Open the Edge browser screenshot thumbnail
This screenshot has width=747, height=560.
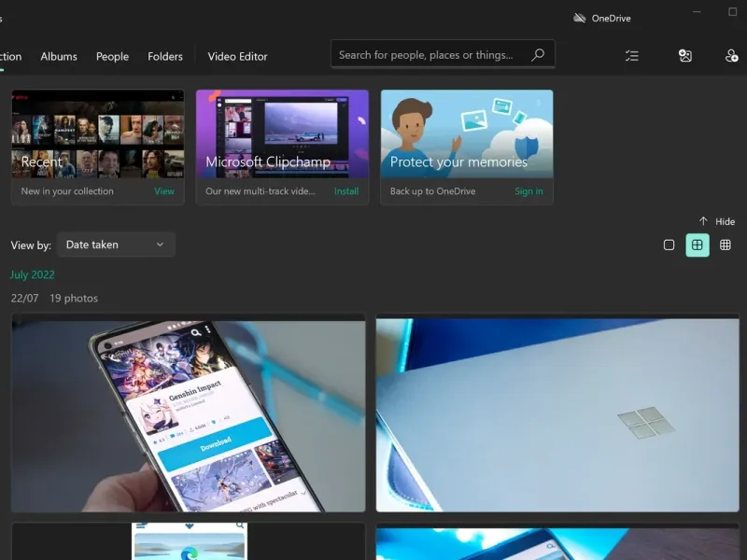[x=189, y=541]
